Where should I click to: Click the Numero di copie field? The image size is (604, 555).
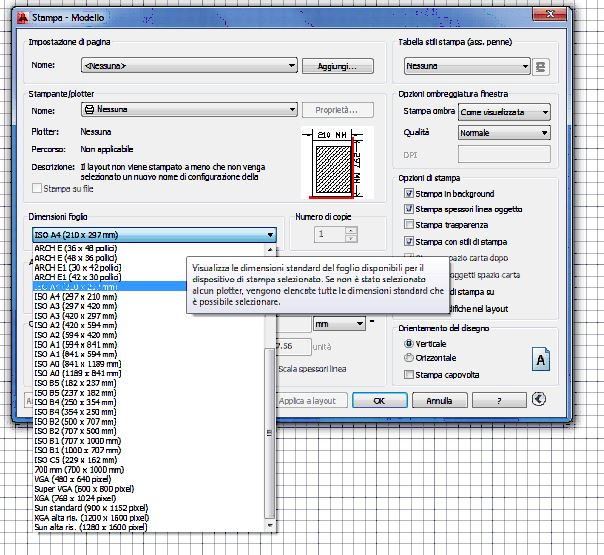pos(329,234)
